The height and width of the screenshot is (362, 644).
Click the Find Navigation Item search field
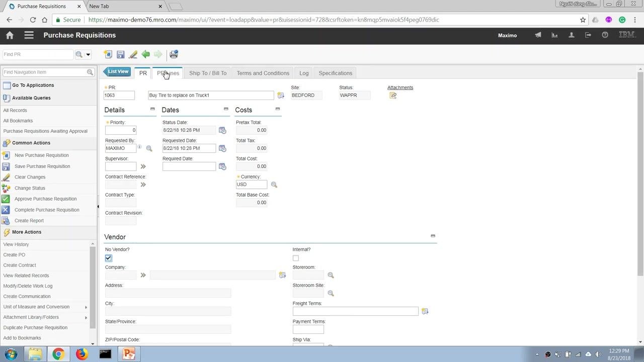click(44, 72)
